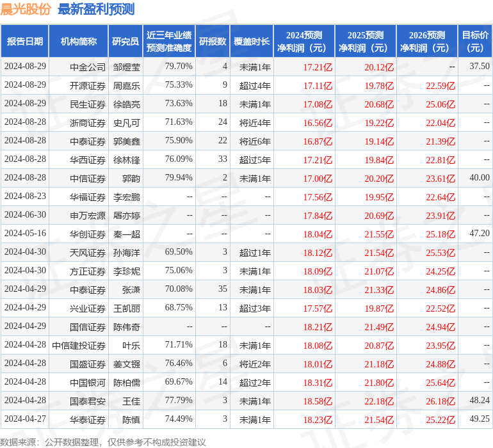493x448 pixels.
Task: Click analyst name 秦一超
Action: [126, 234]
